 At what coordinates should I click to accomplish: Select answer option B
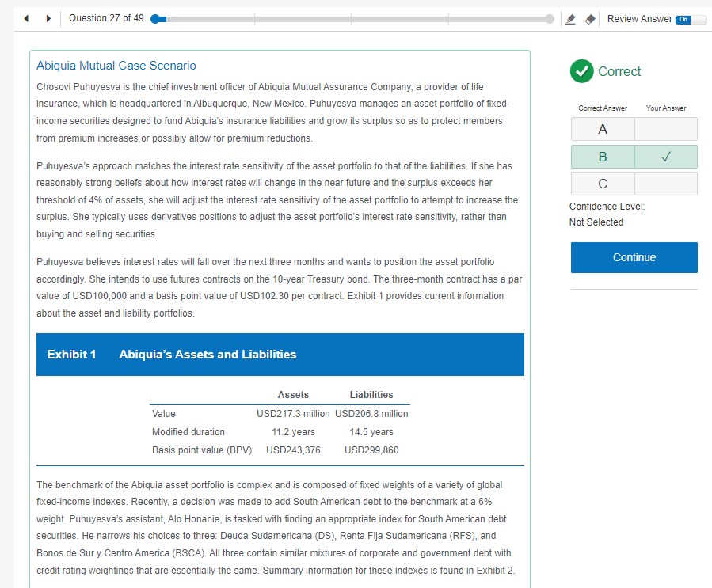603,157
